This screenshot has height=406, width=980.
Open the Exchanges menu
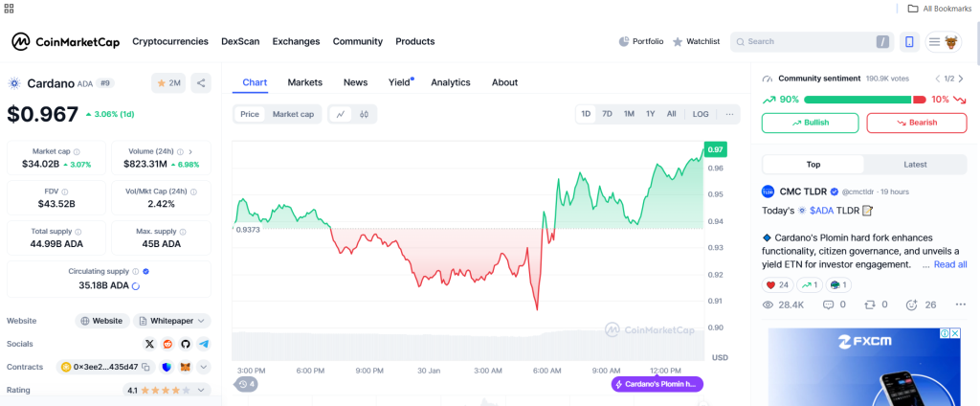coord(296,41)
